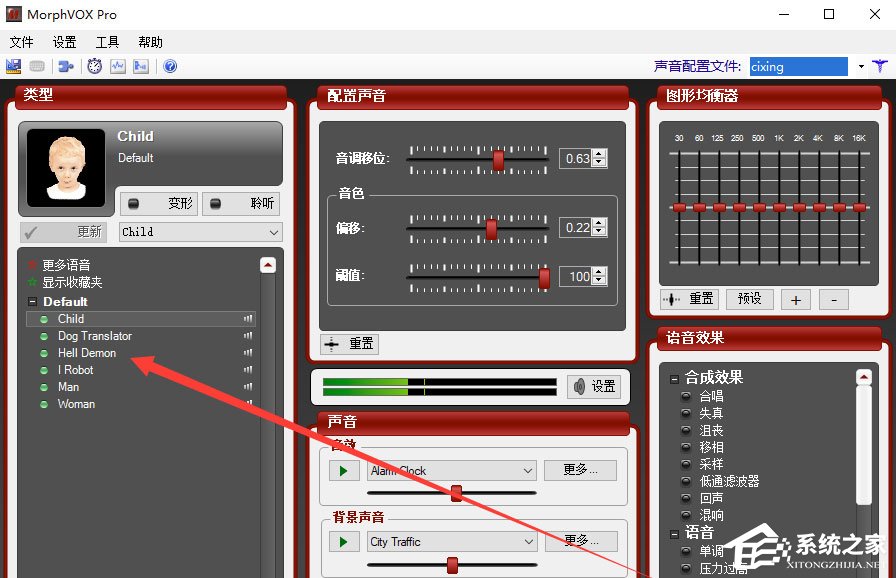The height and width of the screenshot is (578, 896).
Task: Enable the 单调 monotone voice effect
Action: [x=686, y=551]
